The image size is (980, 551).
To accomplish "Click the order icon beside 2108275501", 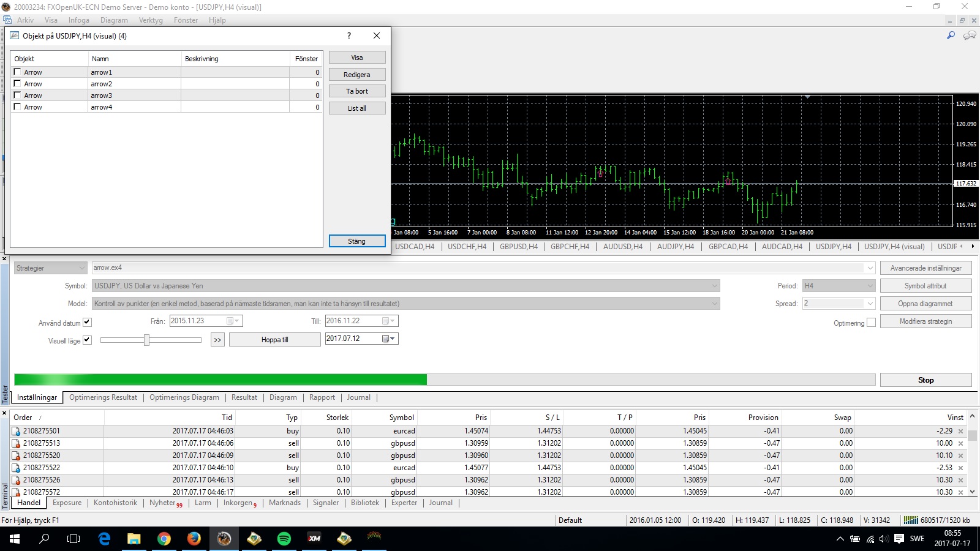I will pyautogui.click(x=16, y=431).
